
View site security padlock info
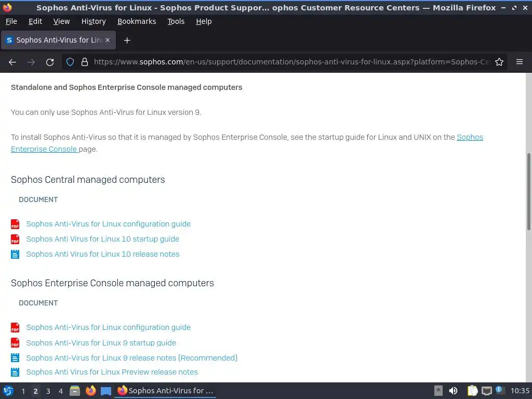85,62
